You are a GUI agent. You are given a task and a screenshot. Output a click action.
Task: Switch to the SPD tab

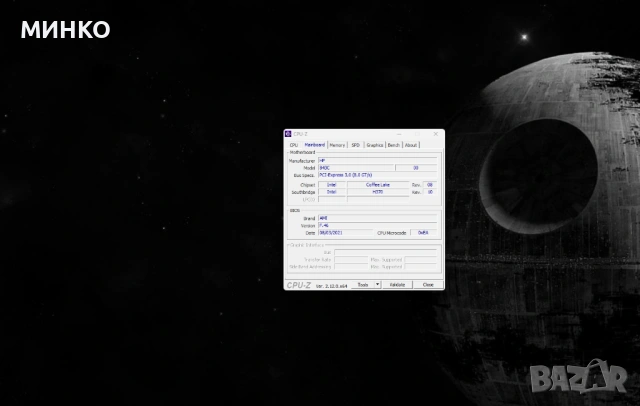[356, 145]
